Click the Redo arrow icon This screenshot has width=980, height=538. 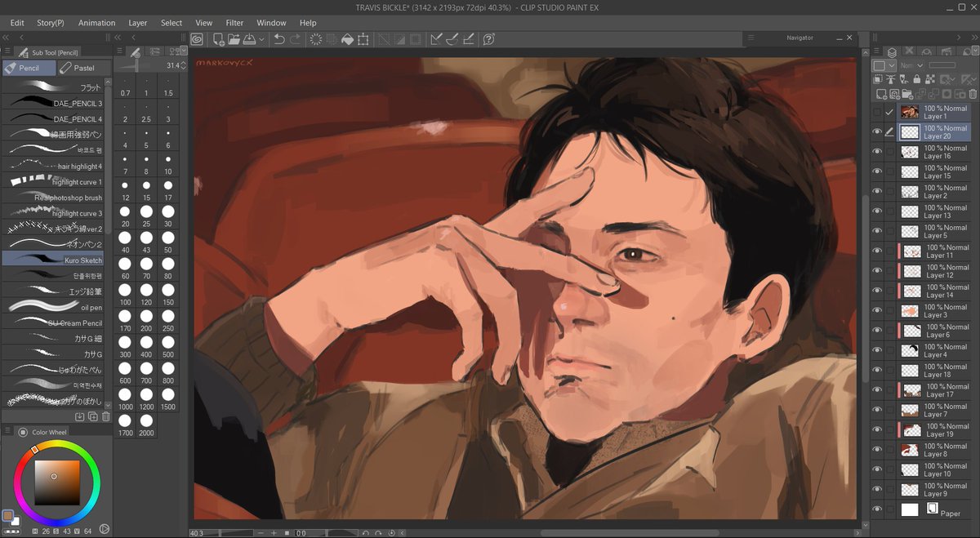pos(296,39)
